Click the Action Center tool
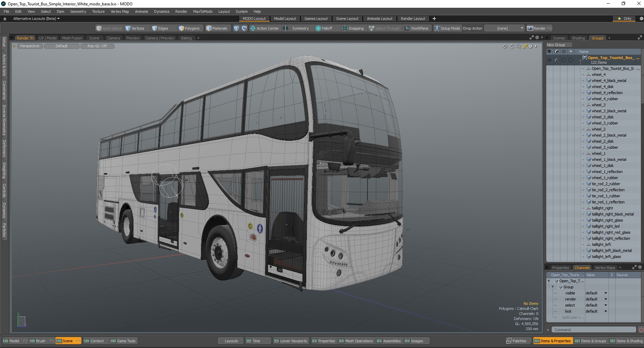 click(x=265, y=28)
